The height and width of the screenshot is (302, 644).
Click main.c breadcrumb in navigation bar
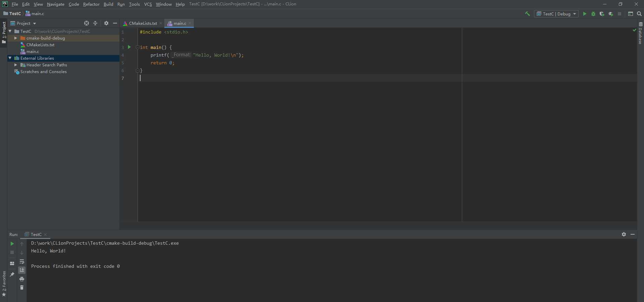tap(35, 13)
